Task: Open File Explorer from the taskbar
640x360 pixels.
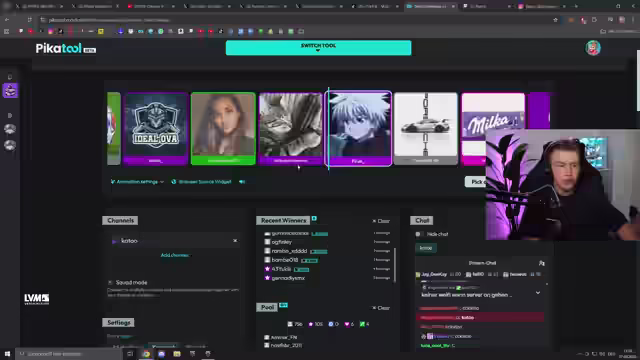Action: tap(177, 354)
